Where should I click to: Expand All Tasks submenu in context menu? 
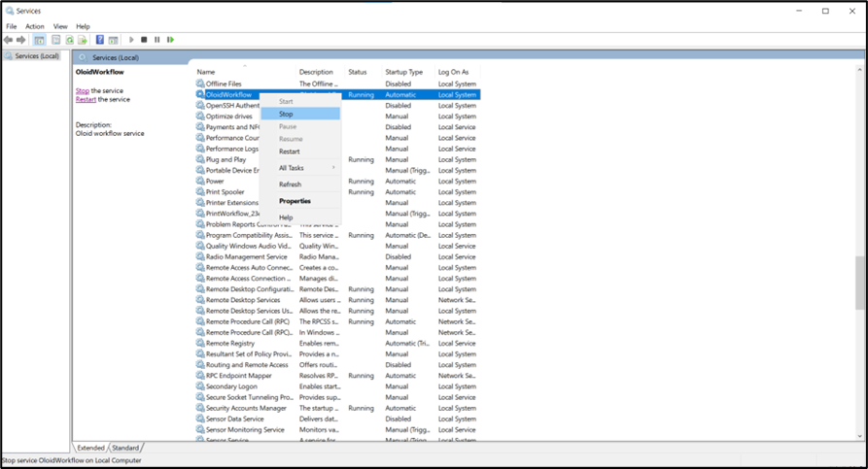300,168
